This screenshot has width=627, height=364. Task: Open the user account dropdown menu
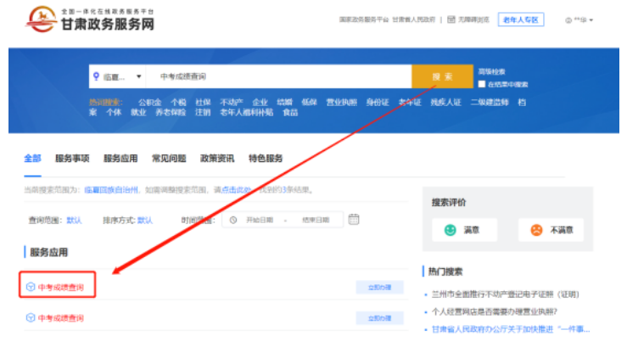point(591,20)
